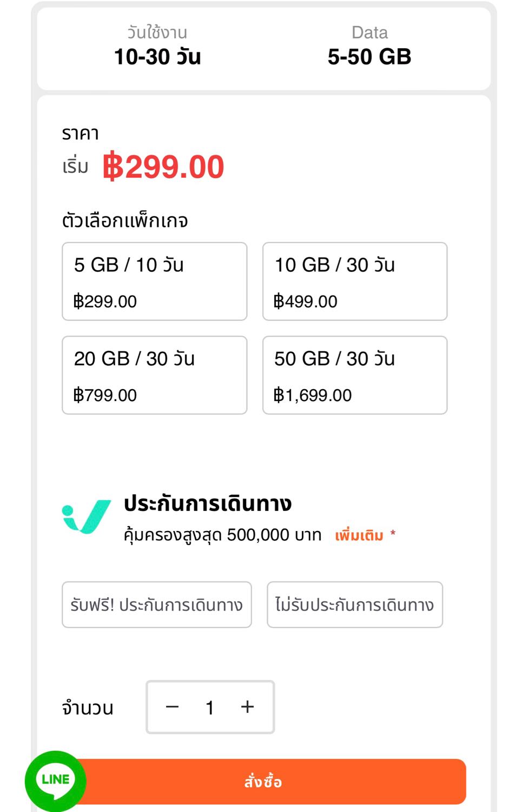Tap the วันใช้งาน 10-30 วัน summary
Screen dimensions: 528x812
(x=157, y=46)
